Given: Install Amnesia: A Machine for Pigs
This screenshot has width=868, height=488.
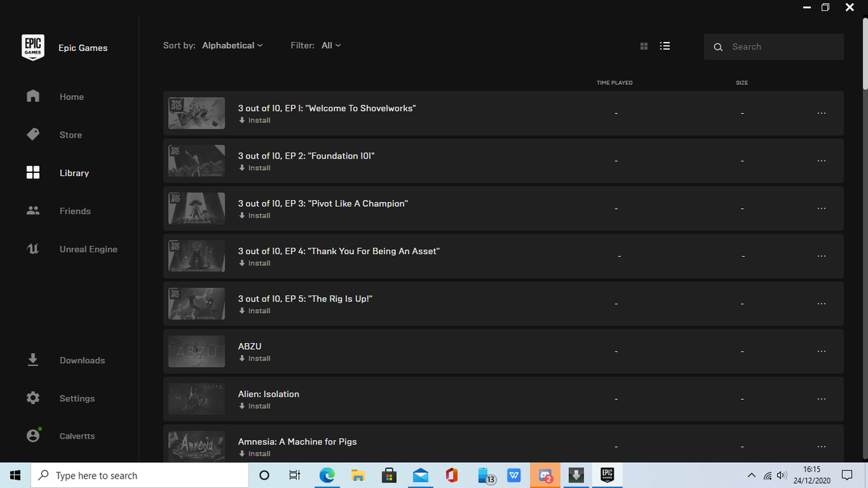Looking at the screenshot, I should [255, 453].
